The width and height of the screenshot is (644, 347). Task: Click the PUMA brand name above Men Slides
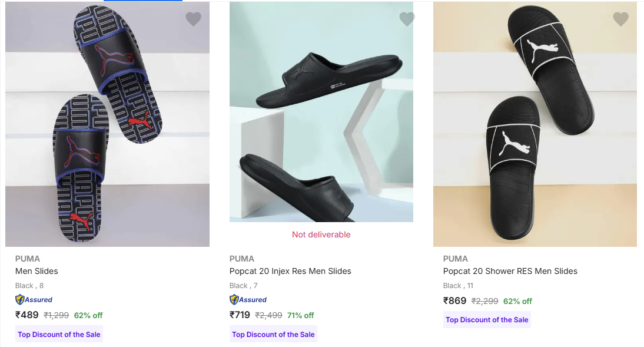pyautogui.click(x=28, y=259)
